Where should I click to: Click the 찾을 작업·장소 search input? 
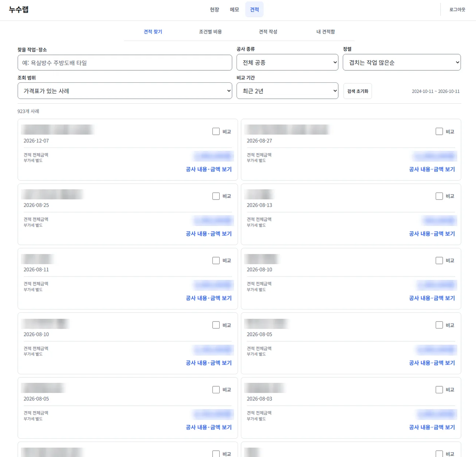[x=125, y=63]
